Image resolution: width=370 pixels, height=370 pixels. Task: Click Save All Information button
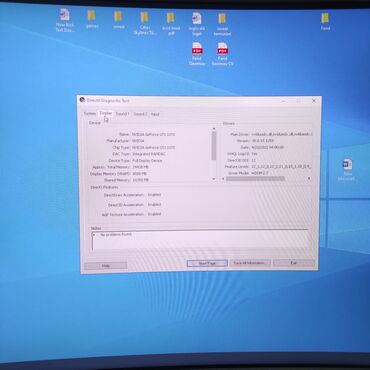[x=250, y=263]
